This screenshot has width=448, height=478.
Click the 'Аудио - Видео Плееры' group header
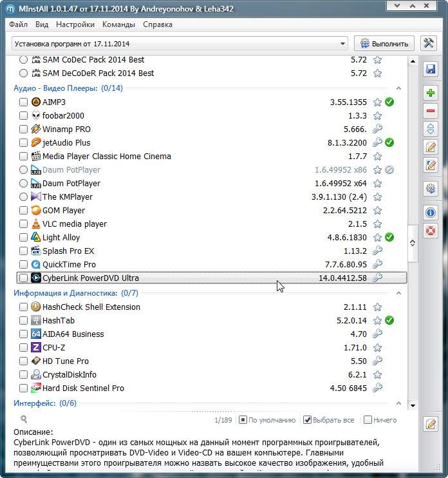tap(68, 88)
